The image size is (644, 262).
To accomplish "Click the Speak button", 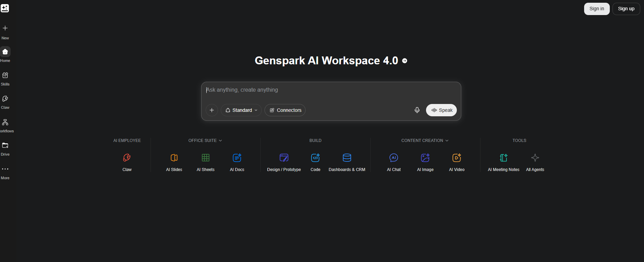I will tap(441, 110).
